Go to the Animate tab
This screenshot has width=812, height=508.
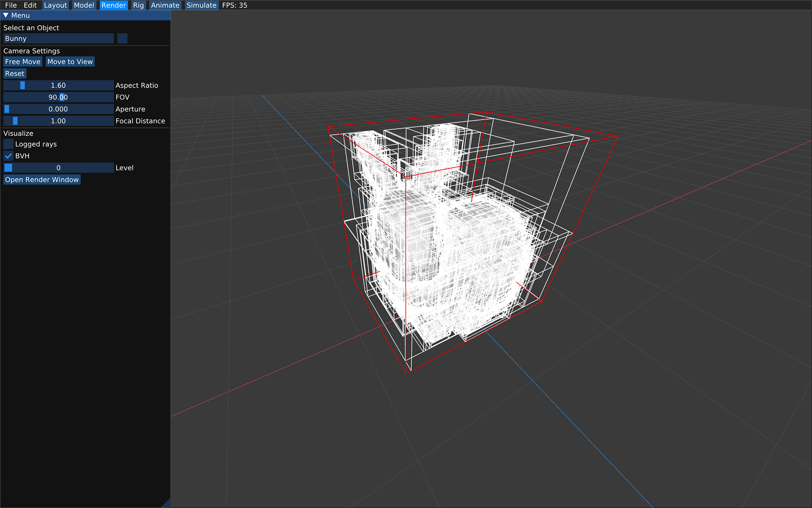coord(165,5)
